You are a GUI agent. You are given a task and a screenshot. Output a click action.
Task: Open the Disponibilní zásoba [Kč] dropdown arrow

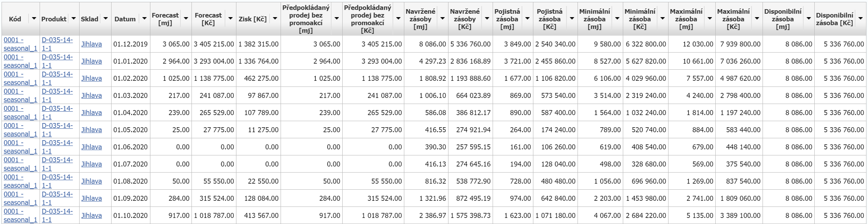860,19
